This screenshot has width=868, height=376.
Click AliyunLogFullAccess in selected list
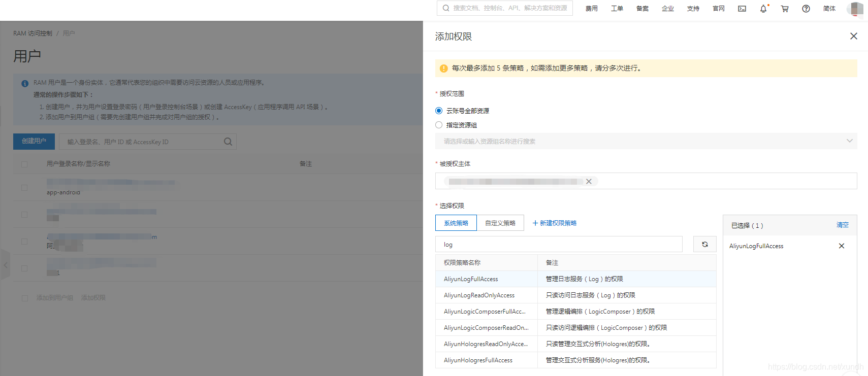point(756,246)
